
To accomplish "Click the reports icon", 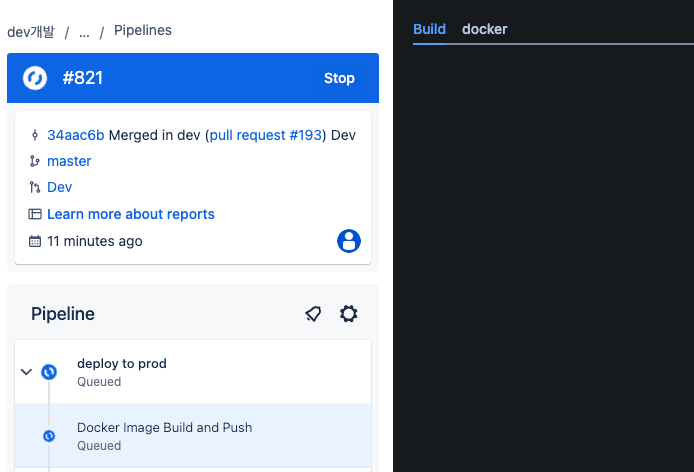I will [35, 214].
